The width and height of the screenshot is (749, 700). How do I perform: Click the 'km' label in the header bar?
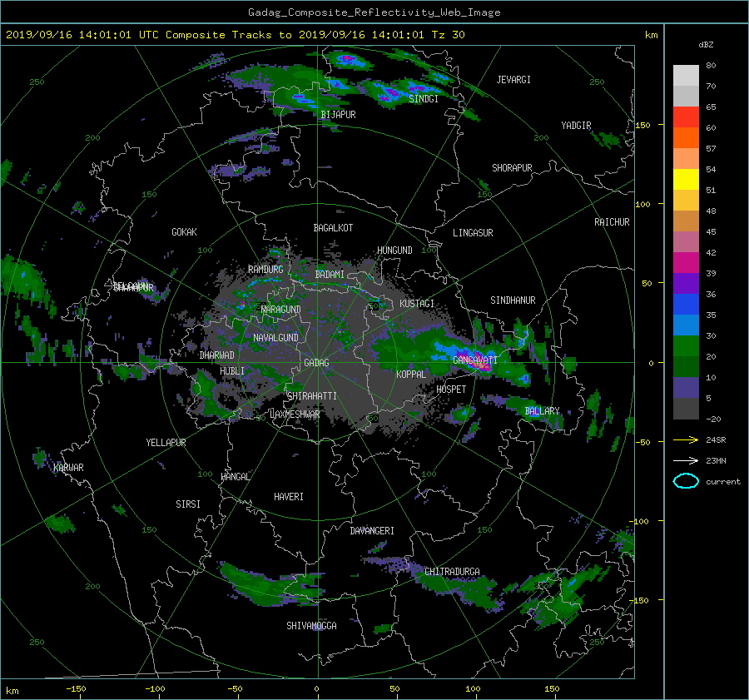pyautogui.click(x=651, y=35)
